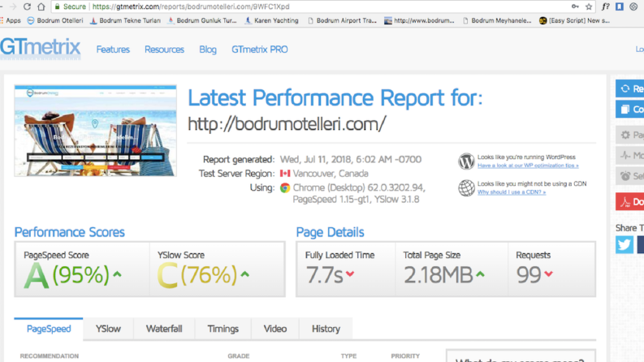Click the RECOMMENDATION column header
The height and width of the screenshot is (362, 644).
50,356
